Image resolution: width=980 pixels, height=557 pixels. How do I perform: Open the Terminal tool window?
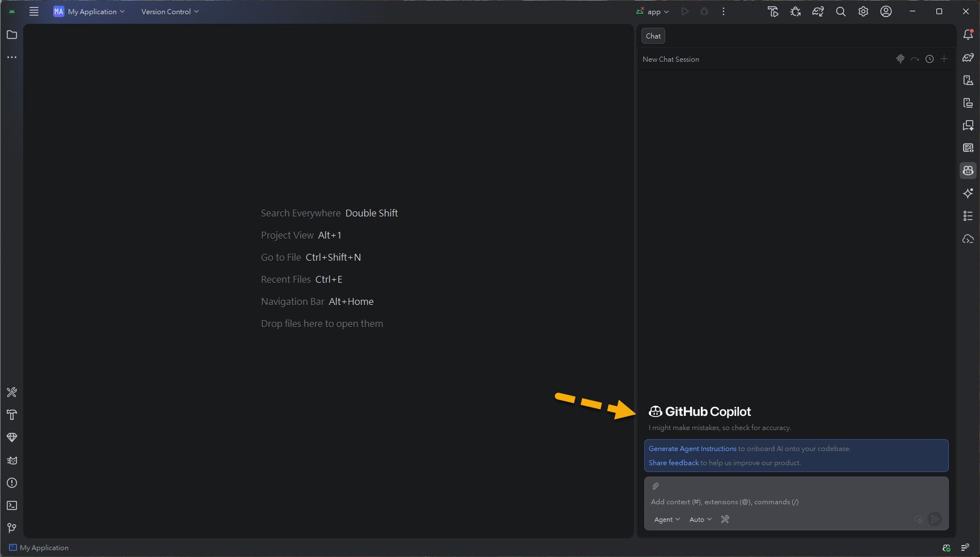(x=12, y=505)
